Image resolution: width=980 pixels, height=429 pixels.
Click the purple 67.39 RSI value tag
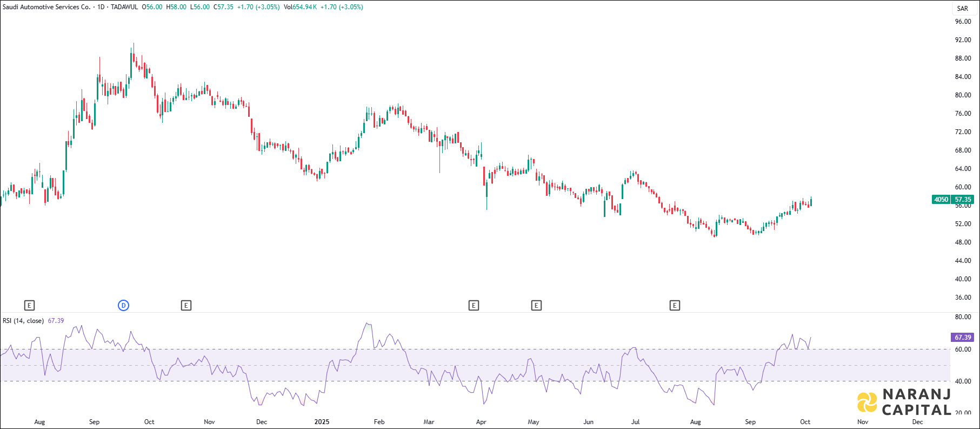[962, 338]
